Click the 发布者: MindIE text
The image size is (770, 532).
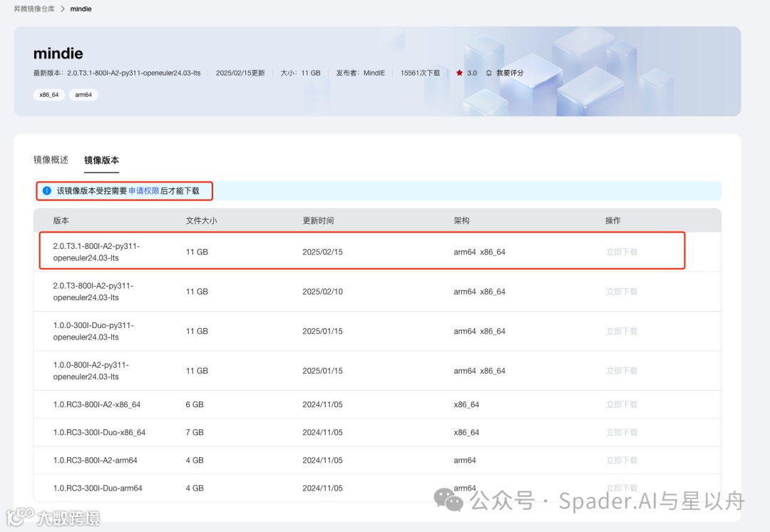point(361,73)
